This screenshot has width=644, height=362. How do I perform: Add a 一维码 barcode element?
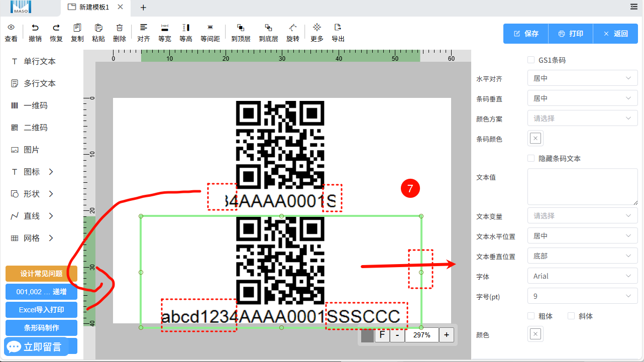pyautogui.click(x=30, y=105)
